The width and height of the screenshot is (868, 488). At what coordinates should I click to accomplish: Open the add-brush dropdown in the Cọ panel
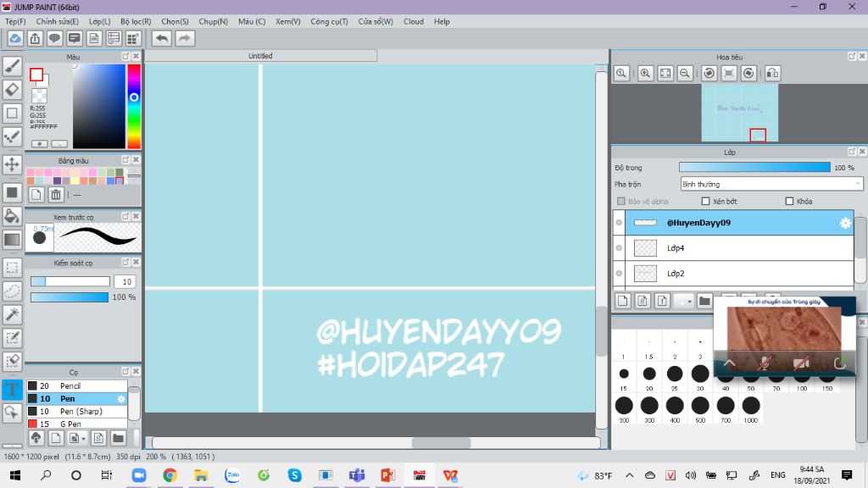tap(77, 438)
